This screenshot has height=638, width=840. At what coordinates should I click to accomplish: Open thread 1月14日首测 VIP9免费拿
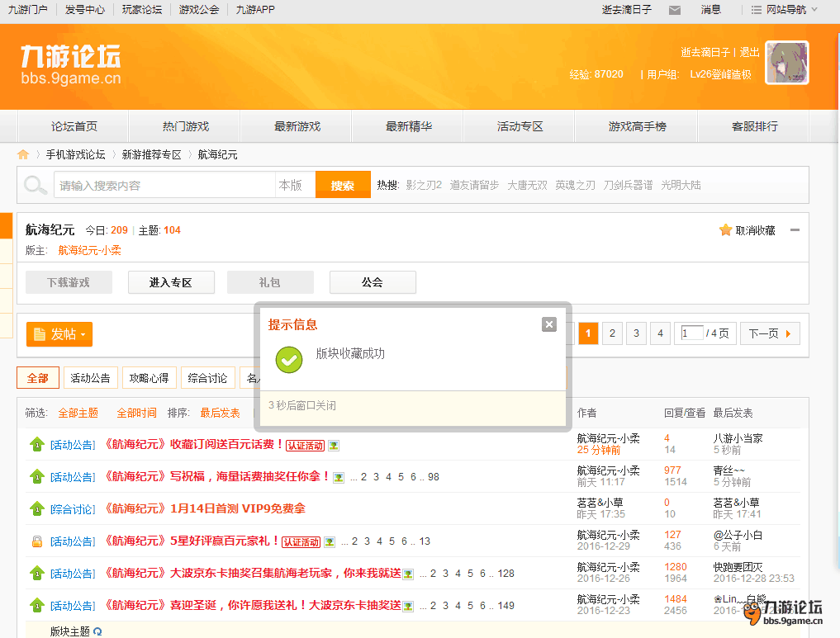[x=204, y=508]
